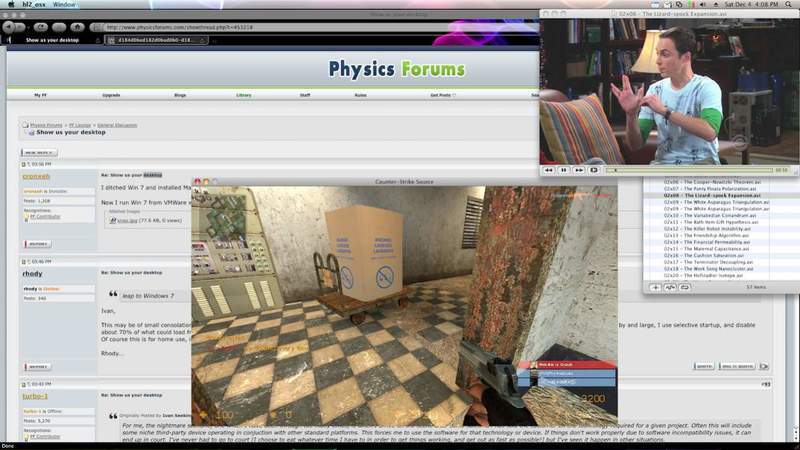The image size is (800, 450).
Task: Open the hl2_osx application menu
Action: coord(34,4)
